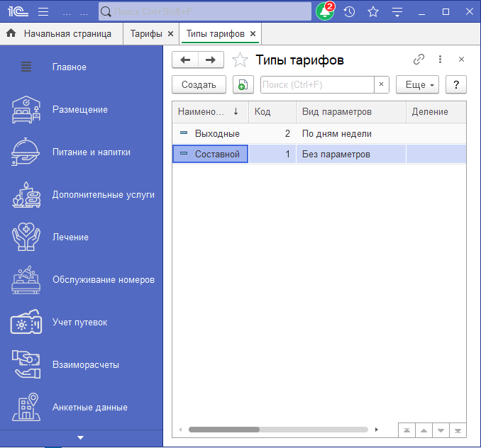Viewport: 481px width, 448px height.
Task: Click the copy link chain icon
Action: point(419,60)
